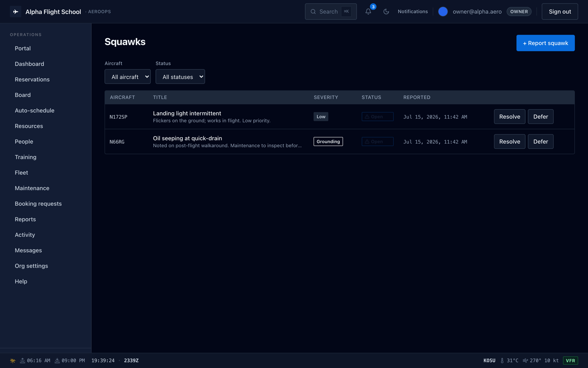Screen dimensions: 588x368
Task: Focus the Search field
Action: [331, 11]
